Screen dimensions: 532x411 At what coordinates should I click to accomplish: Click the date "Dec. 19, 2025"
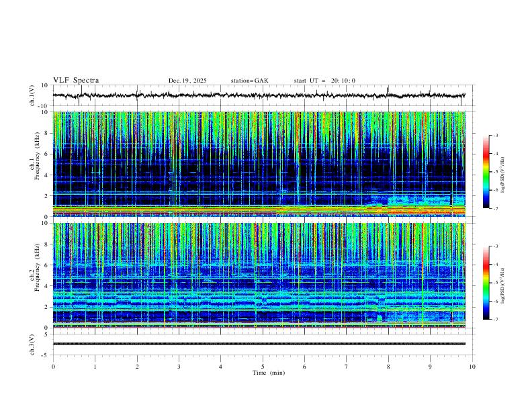point(187,81)
